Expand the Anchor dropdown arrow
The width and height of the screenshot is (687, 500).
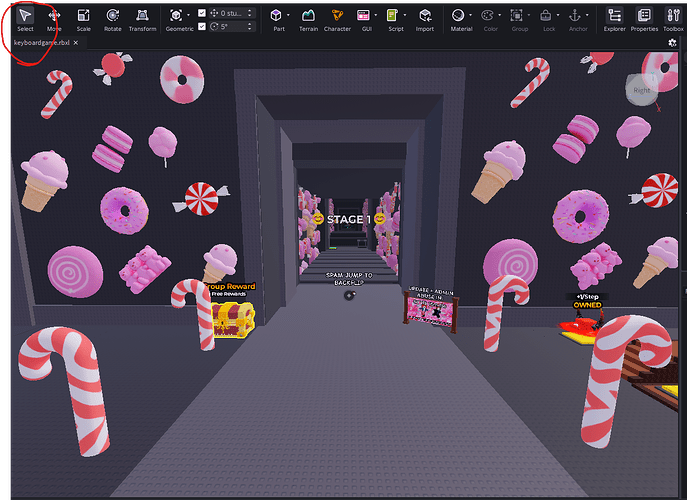587,15
